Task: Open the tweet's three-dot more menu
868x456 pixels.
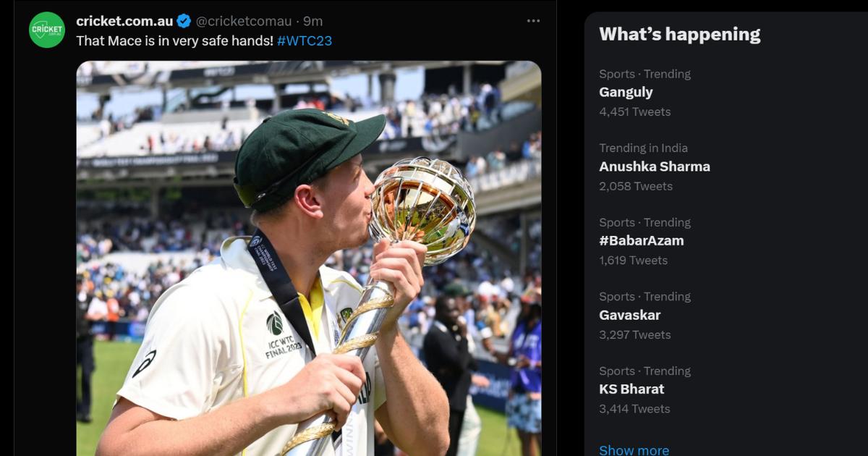Action: [x=533, y=21]
